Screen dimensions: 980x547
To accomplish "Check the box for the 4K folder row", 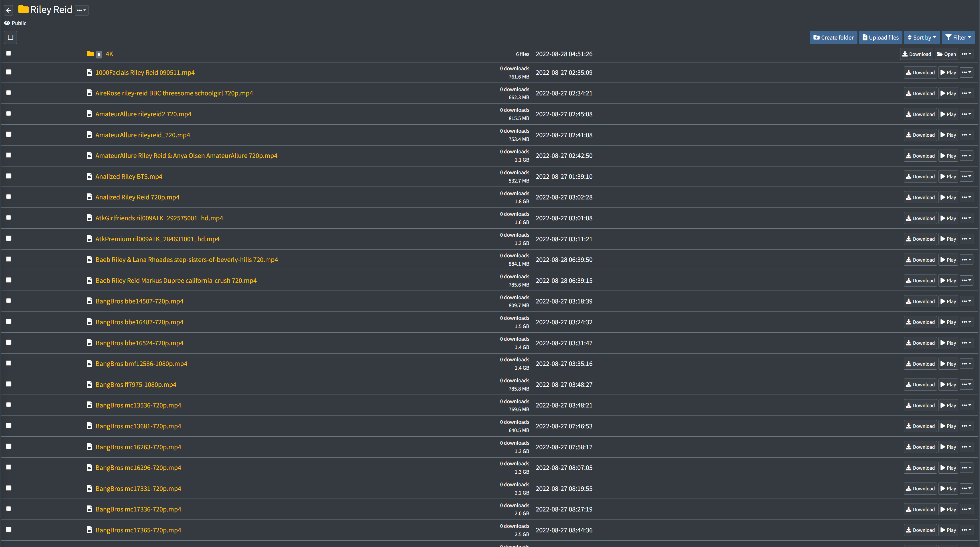I will 8,53.
